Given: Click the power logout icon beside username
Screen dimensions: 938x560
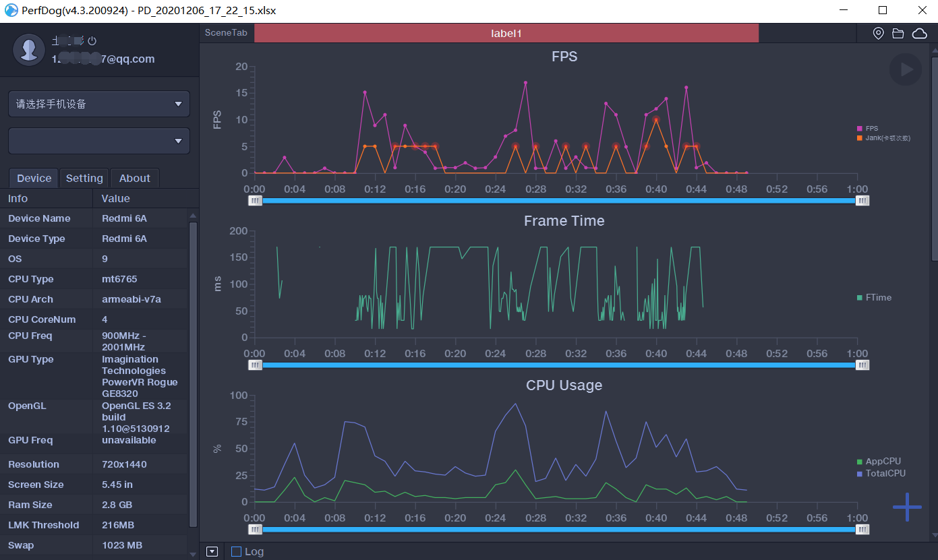Looking at the screenshot, I should 92,41.
